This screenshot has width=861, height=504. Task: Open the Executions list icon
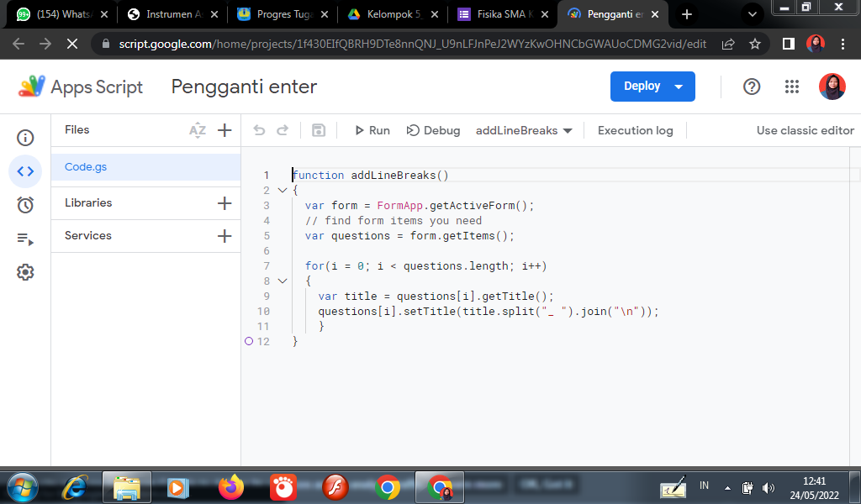[25, 239]
